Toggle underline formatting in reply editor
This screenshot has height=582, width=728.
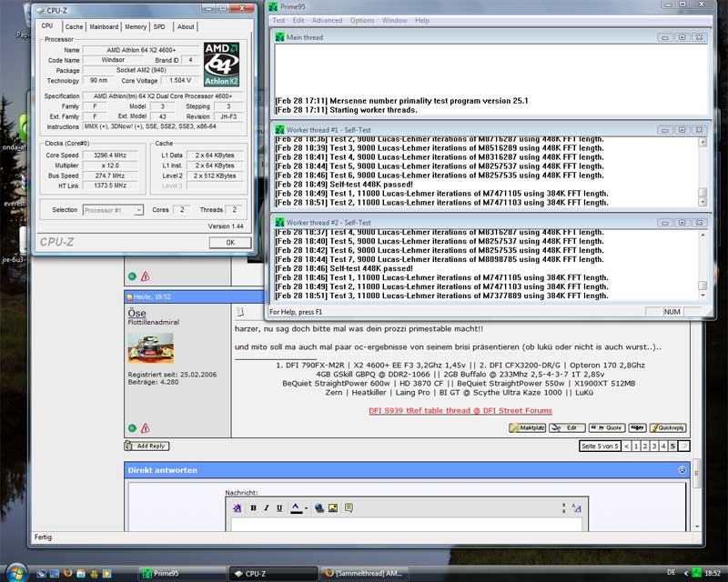pos(279,508)
